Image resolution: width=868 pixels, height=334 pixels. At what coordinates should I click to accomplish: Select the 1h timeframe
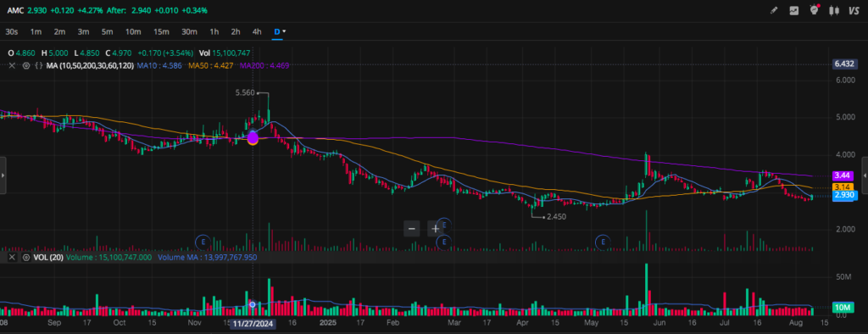click(214, 31)
